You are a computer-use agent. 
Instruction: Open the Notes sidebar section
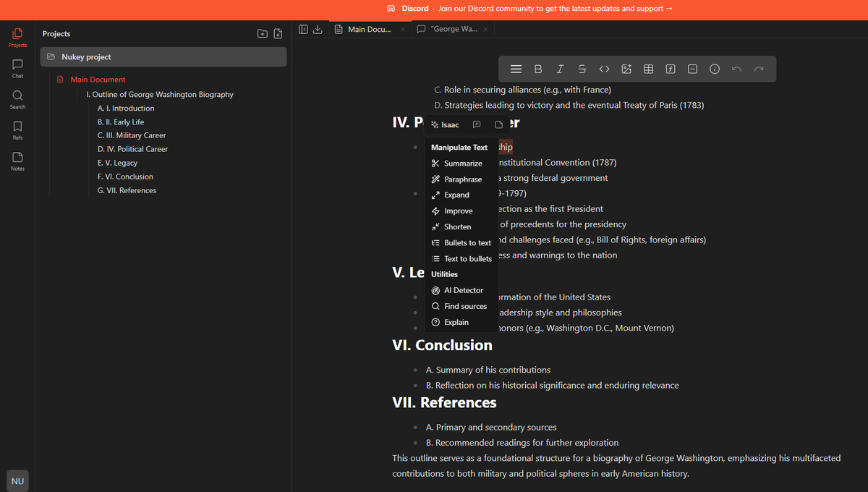(17, 161)
